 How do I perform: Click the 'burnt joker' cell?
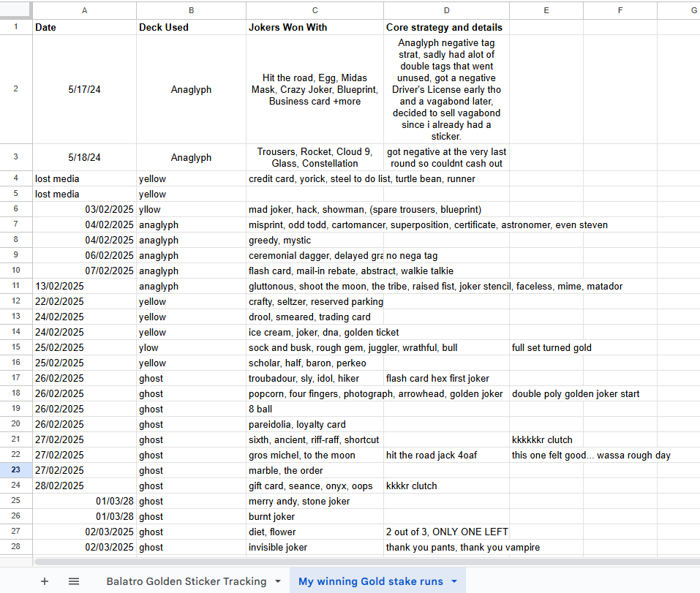click(315, 516)
